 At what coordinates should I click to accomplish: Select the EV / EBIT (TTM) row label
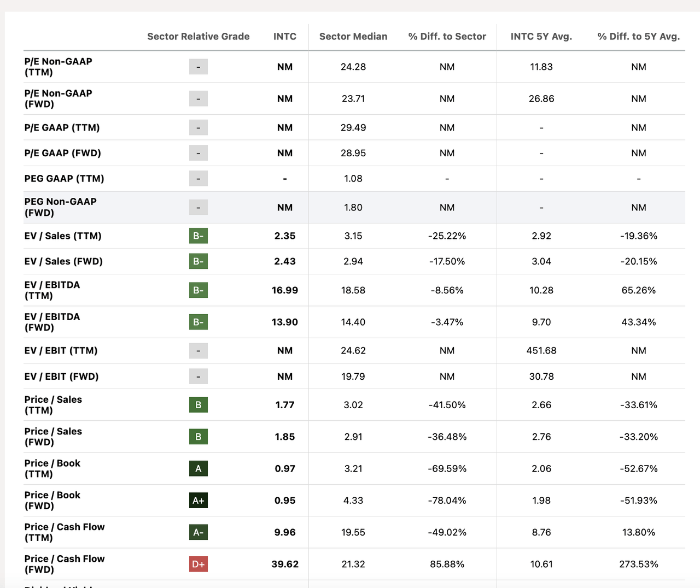[x=61, y=351]
